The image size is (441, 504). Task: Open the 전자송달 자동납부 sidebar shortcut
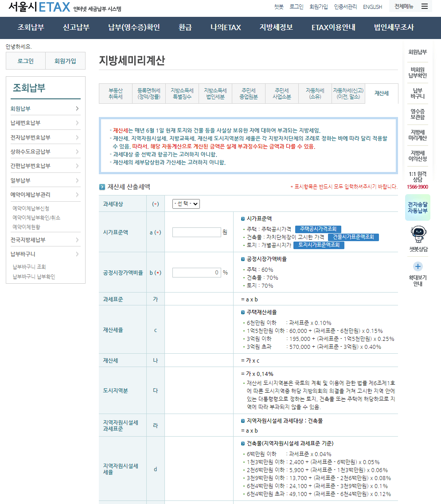(x=417, y=207)
